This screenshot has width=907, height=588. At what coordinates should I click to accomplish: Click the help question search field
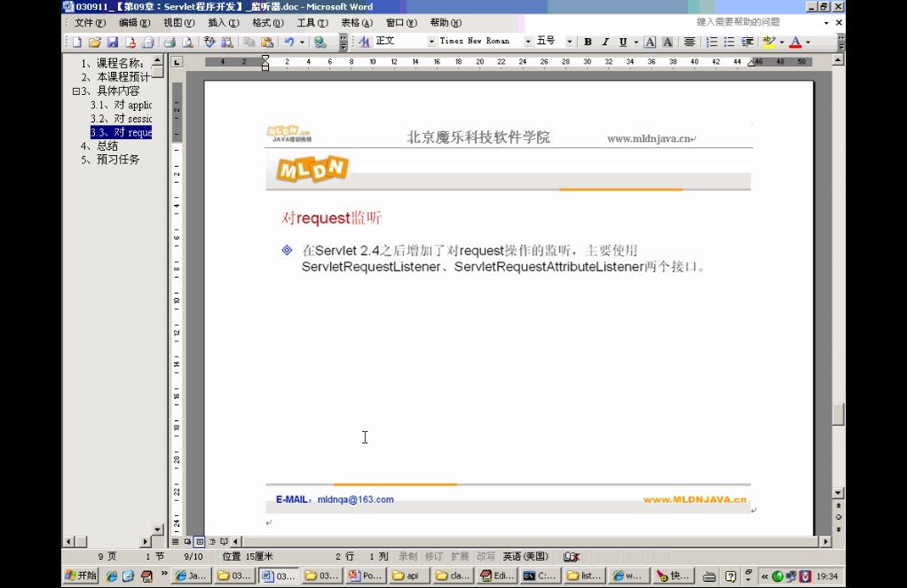[x=756, y=22]
